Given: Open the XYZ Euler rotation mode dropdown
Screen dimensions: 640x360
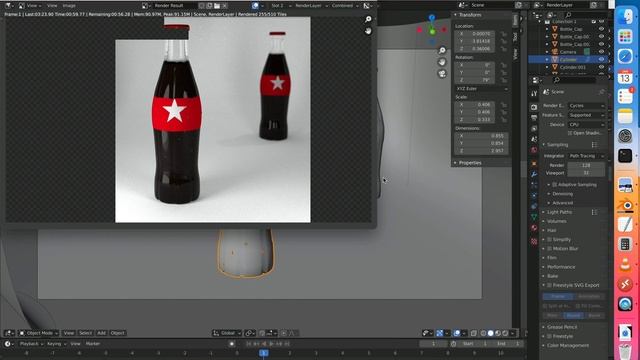Looking at the screenshot, I should [x=482, y=89].
